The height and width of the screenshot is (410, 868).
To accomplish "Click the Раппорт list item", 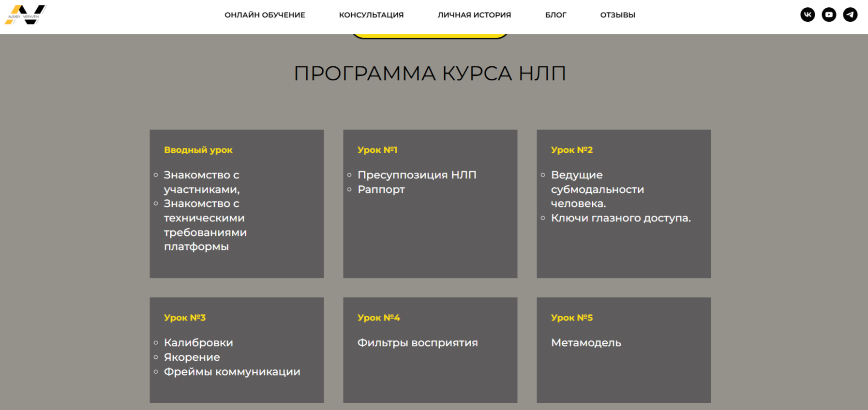I will pos(381,190).
